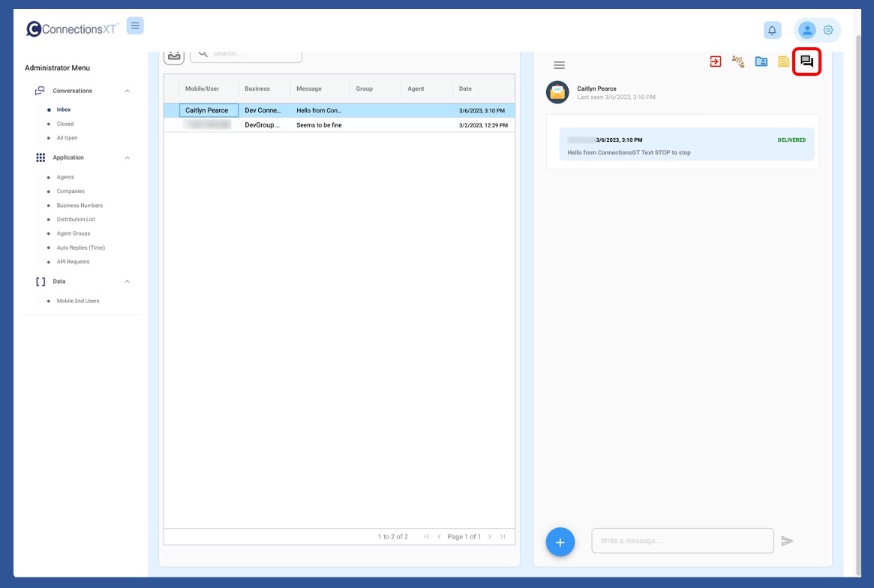The width and height of the screenshot is (874, 588).
Task: Open the notifications bell
Action: [x=772, y=30]
